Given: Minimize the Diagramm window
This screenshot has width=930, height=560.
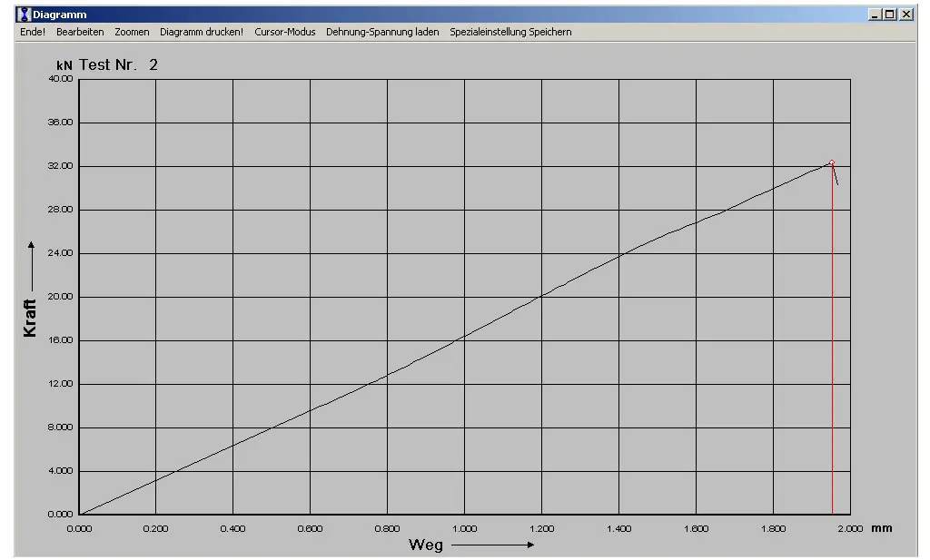Looking at the screenshot, I should pos(875,15).
